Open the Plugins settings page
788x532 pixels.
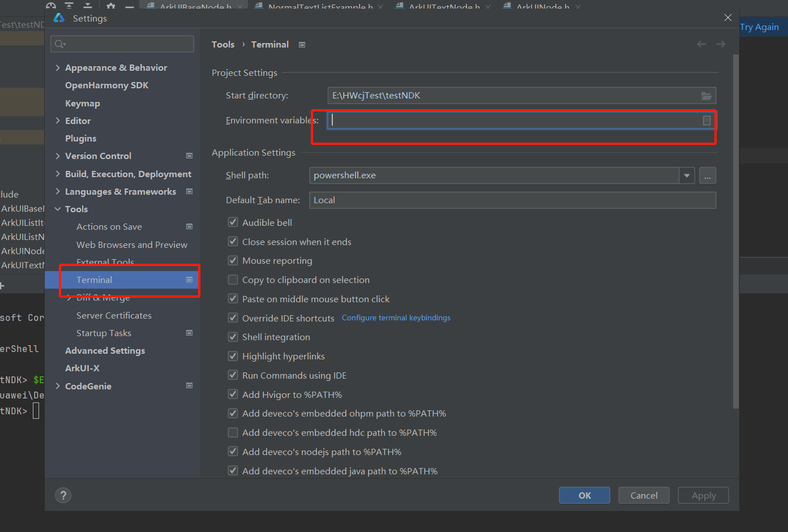tap(80, 138)
